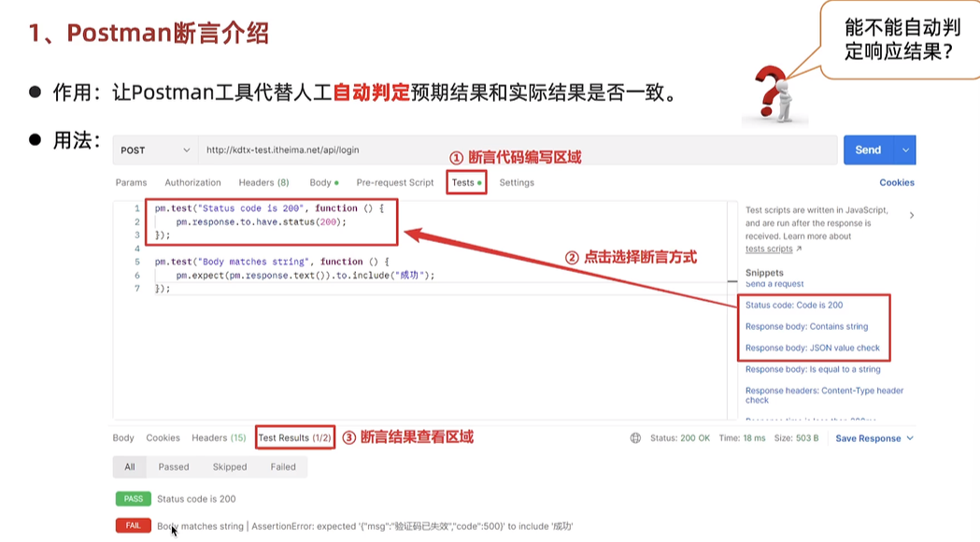Click the request URL field
Viewport: 980px width, 542px height.
pos(518,150)
